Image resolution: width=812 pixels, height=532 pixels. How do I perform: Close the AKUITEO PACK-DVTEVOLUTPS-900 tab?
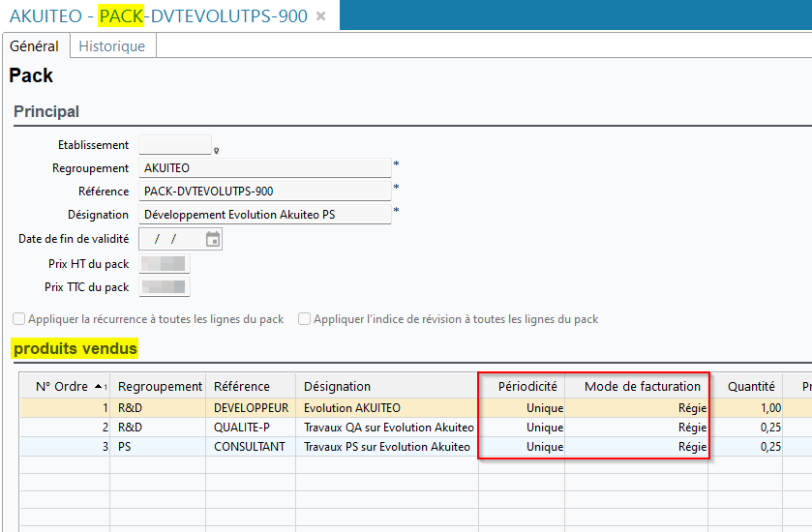pyautogui.click(x=320, y=16)
